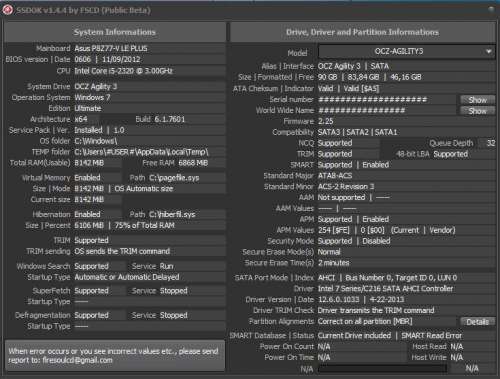The height and width of the screenshot is (379, 500).
Task: Open partition alignment Details
Action: (x=477, y=322)
